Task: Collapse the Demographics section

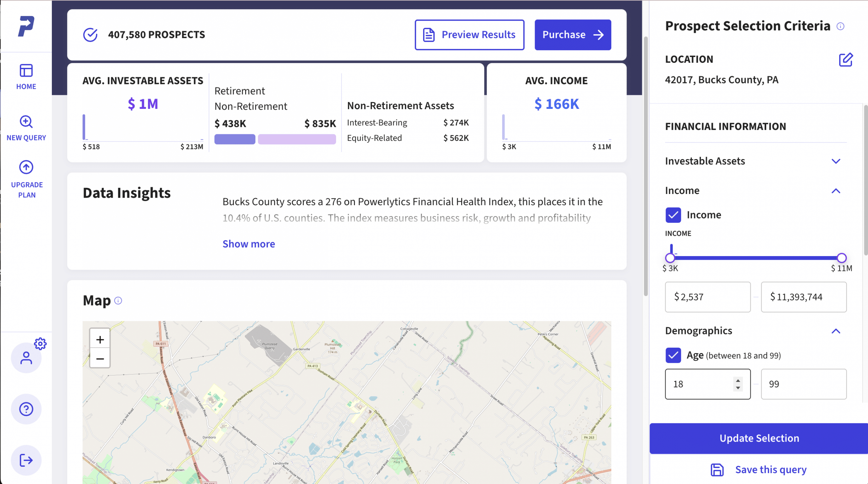Action: 836,331
